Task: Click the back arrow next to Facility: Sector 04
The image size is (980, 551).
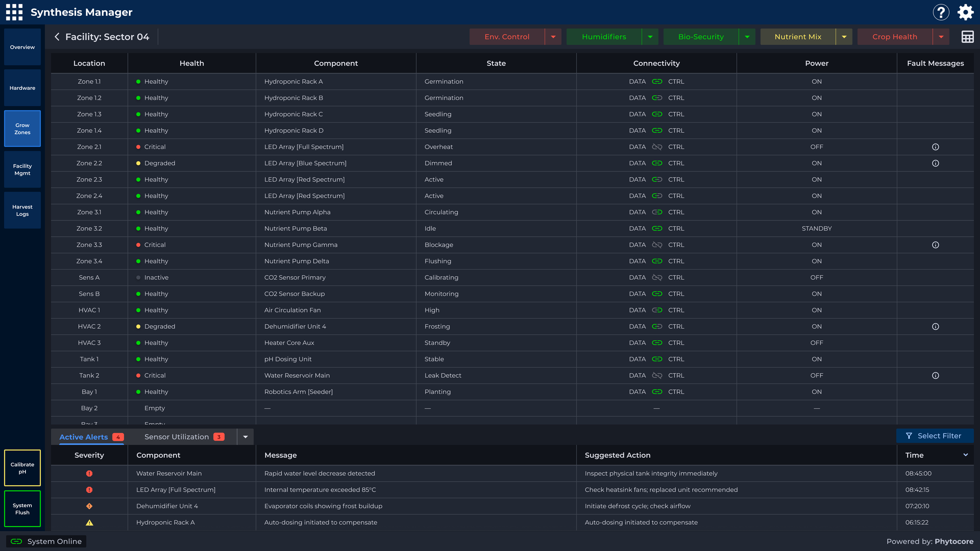Action: click(57, 36)
